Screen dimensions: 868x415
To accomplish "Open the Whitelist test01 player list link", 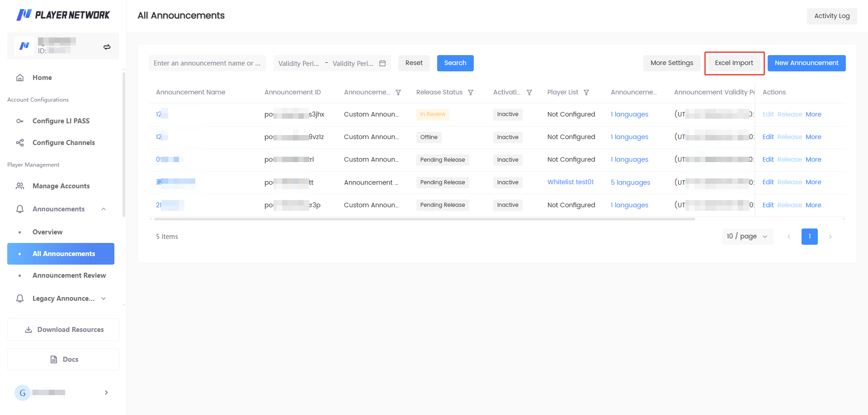I will pyautogui.click(x=571, y=182).
